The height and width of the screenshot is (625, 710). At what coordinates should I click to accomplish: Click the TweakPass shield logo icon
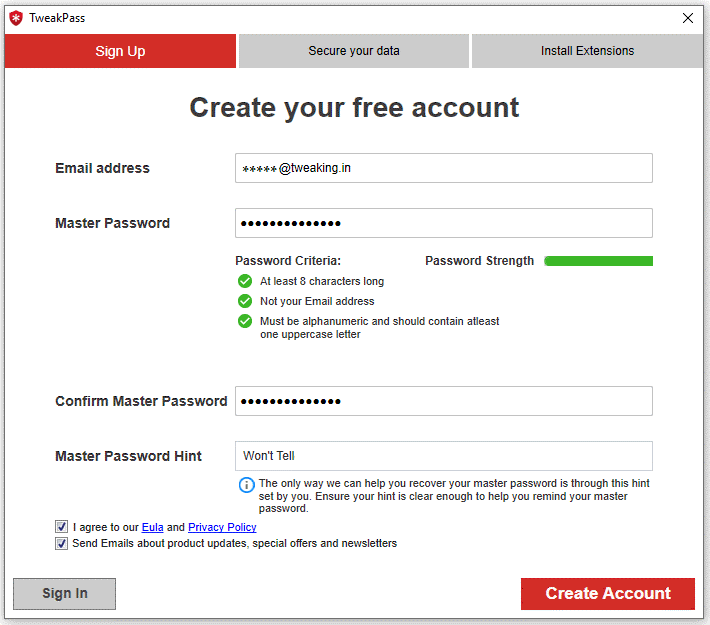pyautogui.click(x=16, y=18)
